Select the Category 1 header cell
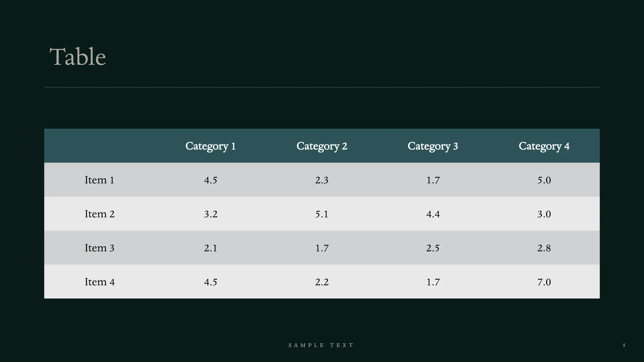Screen dimensions: 644x362 (x=210, y=146)
